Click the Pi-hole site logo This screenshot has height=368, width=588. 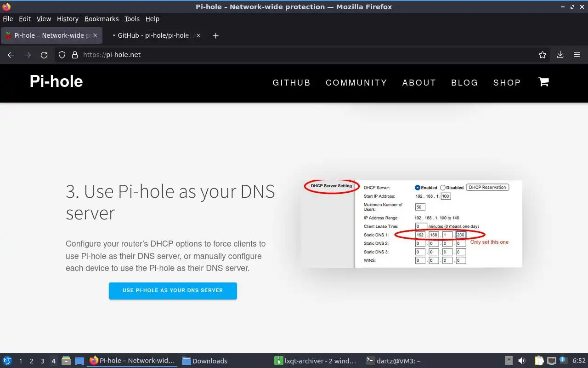(56, 81)
